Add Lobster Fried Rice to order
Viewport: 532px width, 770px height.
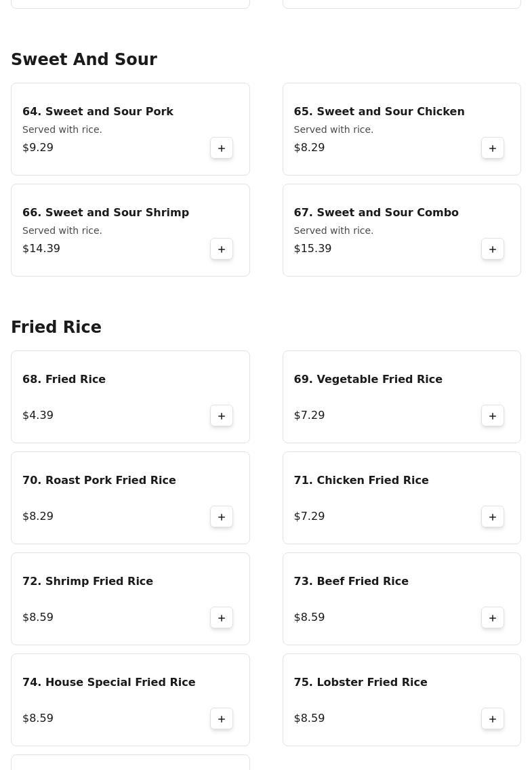[493, 718]
